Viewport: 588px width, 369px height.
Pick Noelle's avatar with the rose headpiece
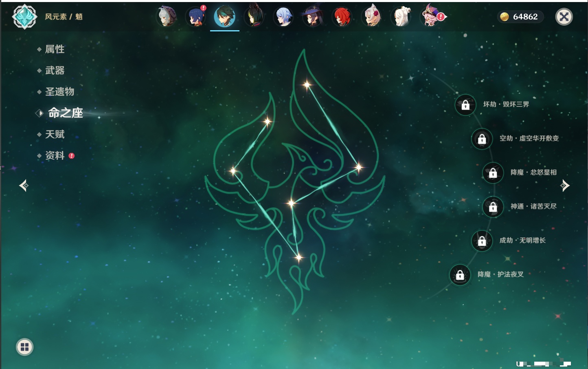(371, 17)
